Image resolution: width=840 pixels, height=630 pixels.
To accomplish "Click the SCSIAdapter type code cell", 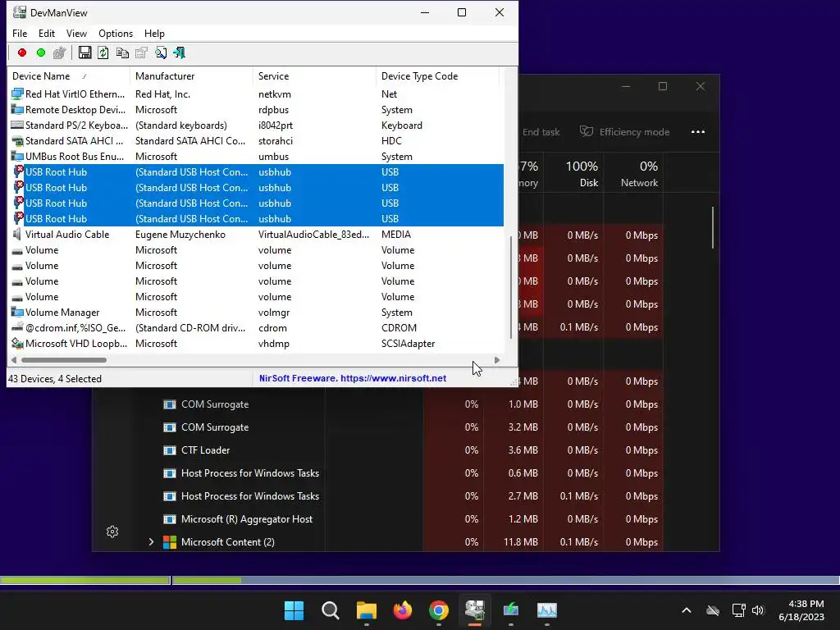I will pos(409,344).
